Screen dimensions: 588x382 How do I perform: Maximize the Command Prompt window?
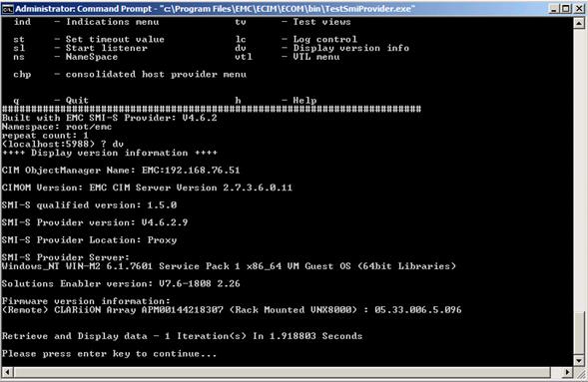566,8
